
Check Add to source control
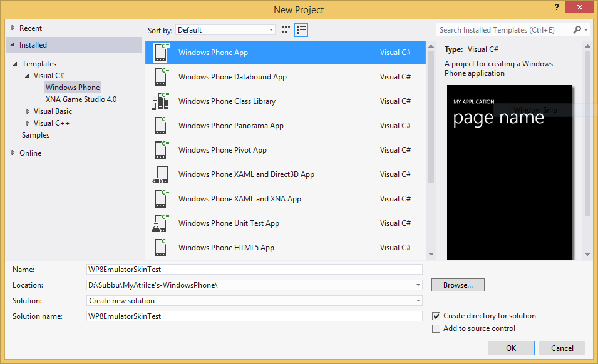436,328
